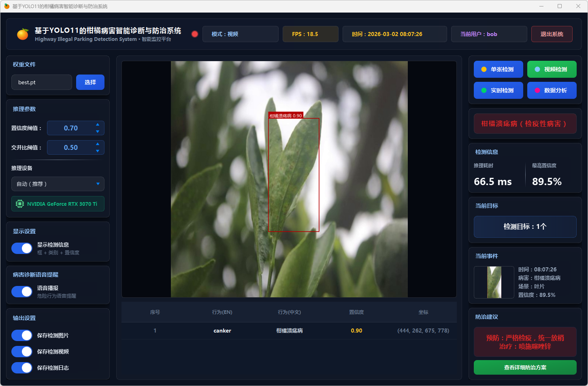Image resolution: width=588 pixels, height=386 pixels.
Task: Click the green GPU chip icon
Action: tap(19, 204)
